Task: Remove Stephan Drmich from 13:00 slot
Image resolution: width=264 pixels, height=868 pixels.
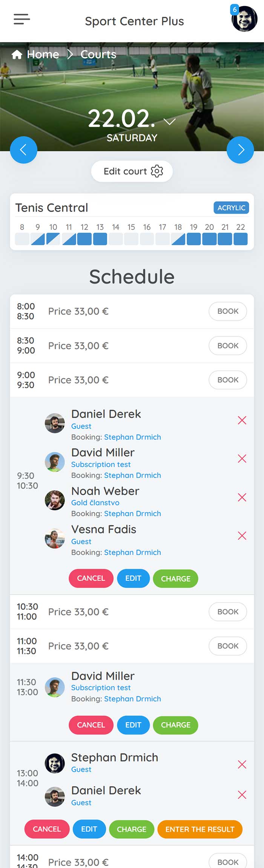Action: coord(242,764)
